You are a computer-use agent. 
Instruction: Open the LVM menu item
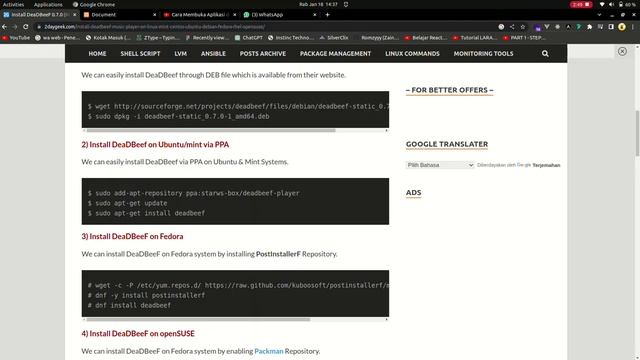click(180, 53)
